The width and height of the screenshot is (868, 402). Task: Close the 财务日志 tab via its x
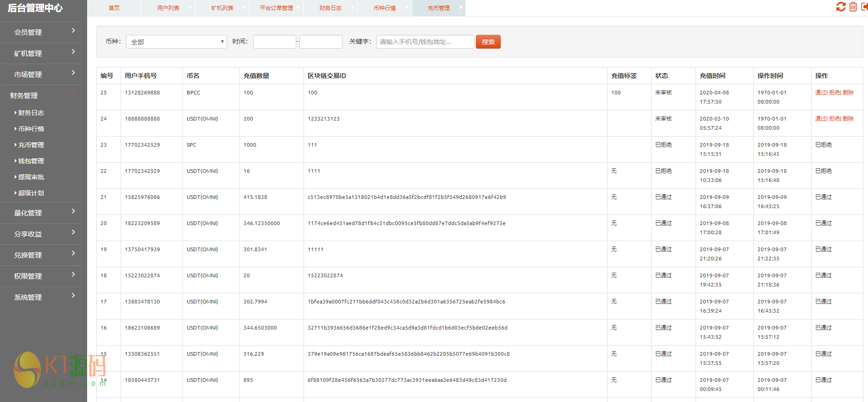point(353,7)
